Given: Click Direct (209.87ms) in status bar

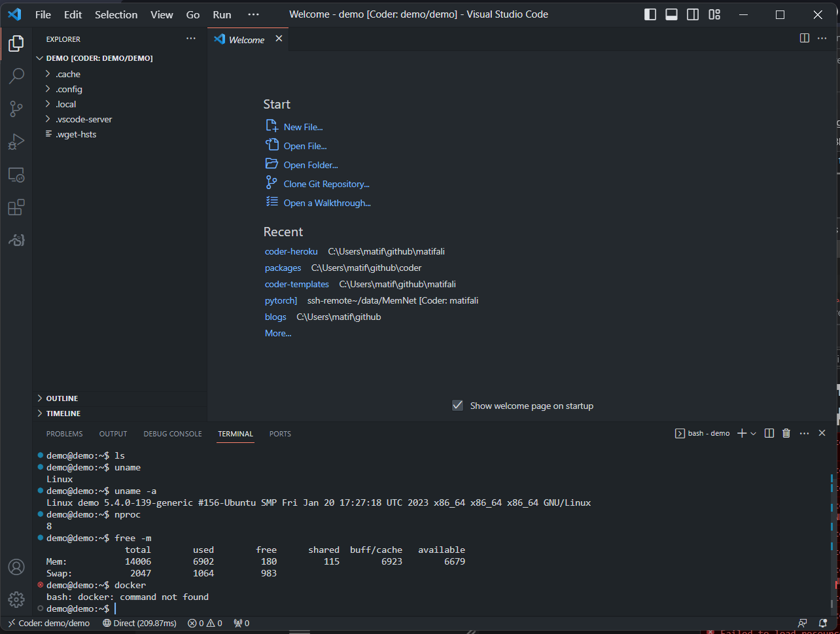Looking at the screenshot, I should (x=139, y=623).
